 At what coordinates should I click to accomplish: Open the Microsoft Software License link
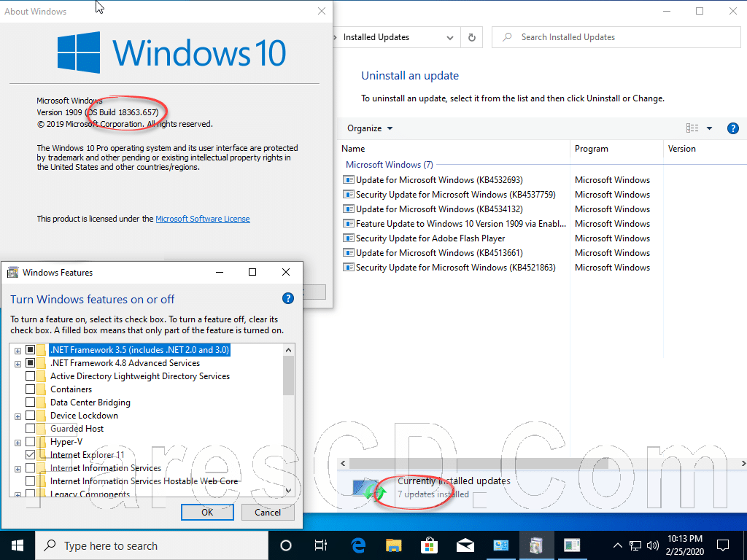tap(203, 219)
